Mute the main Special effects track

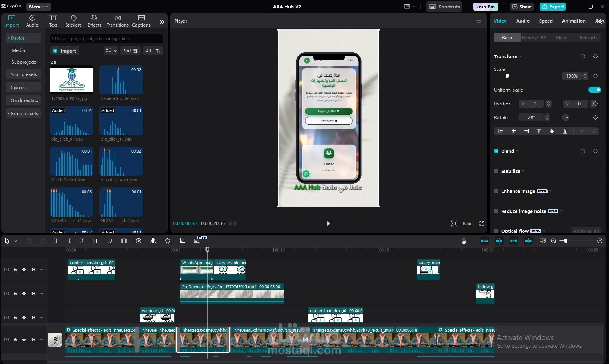(x=33, y=340)
